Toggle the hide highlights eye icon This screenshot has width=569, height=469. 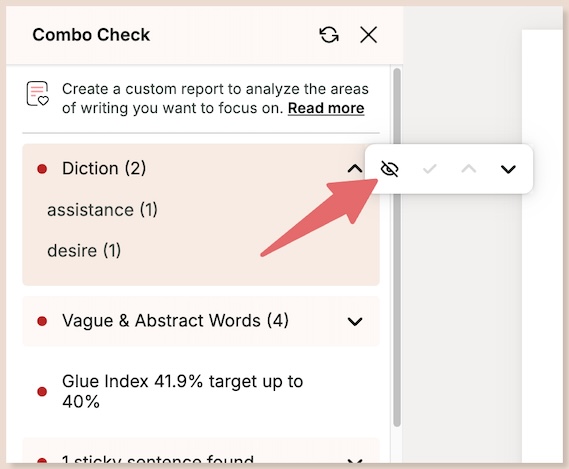coord(390,169)
